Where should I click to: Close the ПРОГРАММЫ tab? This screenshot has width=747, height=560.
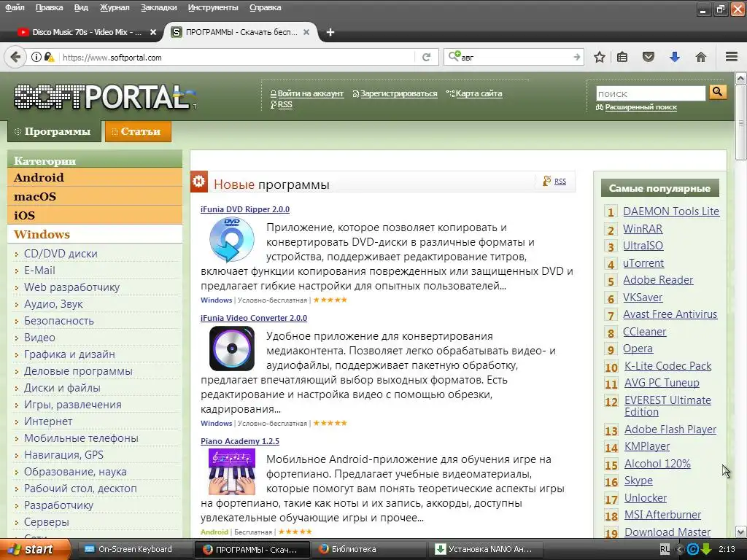click(x=306, y=32)
